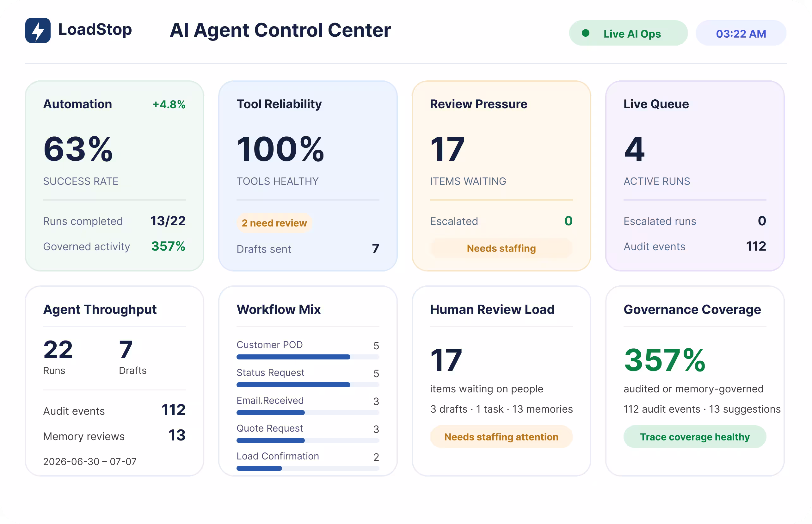The image size is (812, 524).
Task: Click the 03:22 AM time badge
Action: [x=741, y=33]
